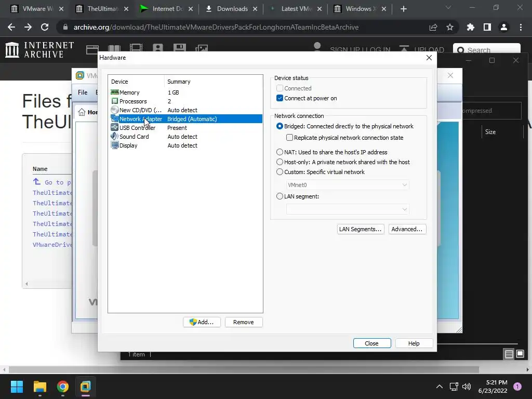This screenshot has height=399, width=532.
Task: Click Go to parent directory link
Action: (52, 182)
